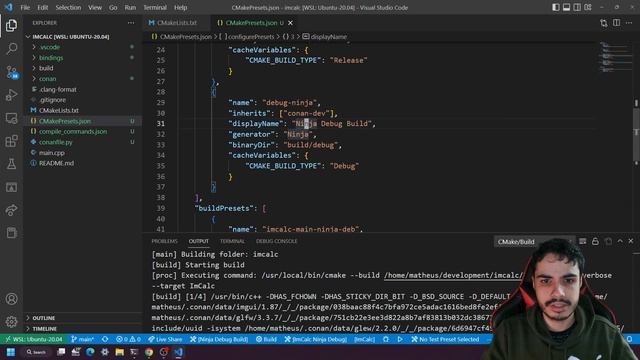
Task: Open the Windows Start menu
Action: tap(11, 352)
